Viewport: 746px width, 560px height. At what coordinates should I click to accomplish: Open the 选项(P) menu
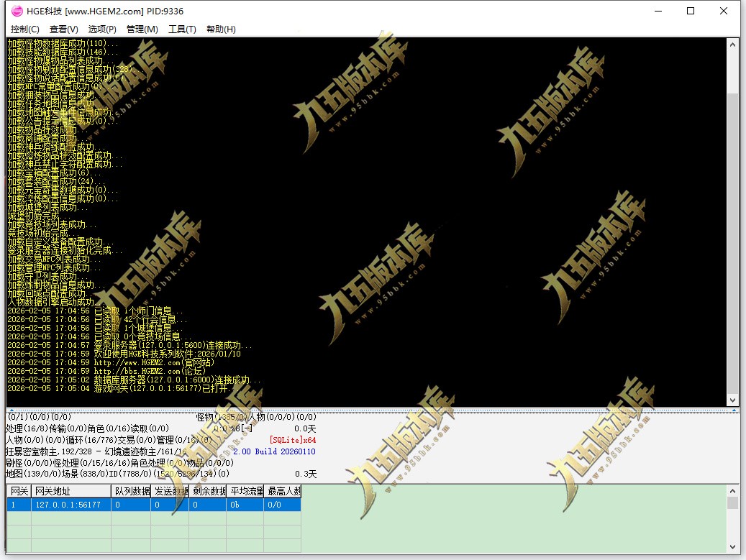pyautogui.click(x=102, y=29)
